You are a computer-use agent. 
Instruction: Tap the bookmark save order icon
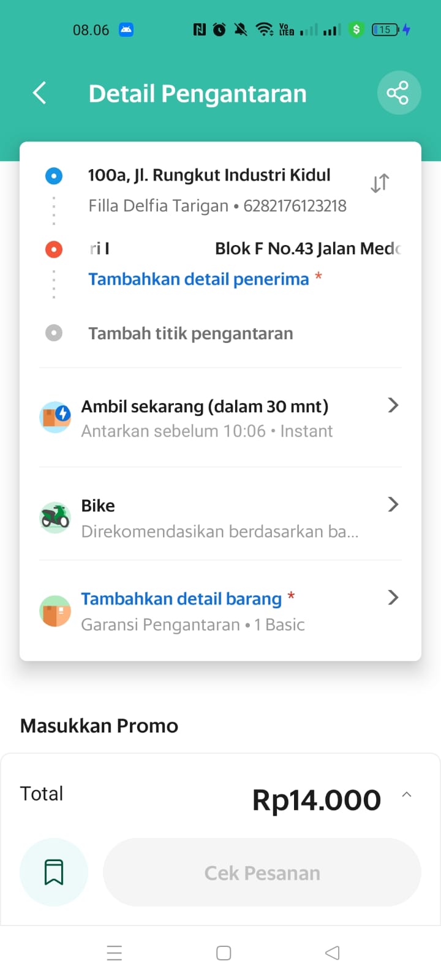(x=54, y=872)
